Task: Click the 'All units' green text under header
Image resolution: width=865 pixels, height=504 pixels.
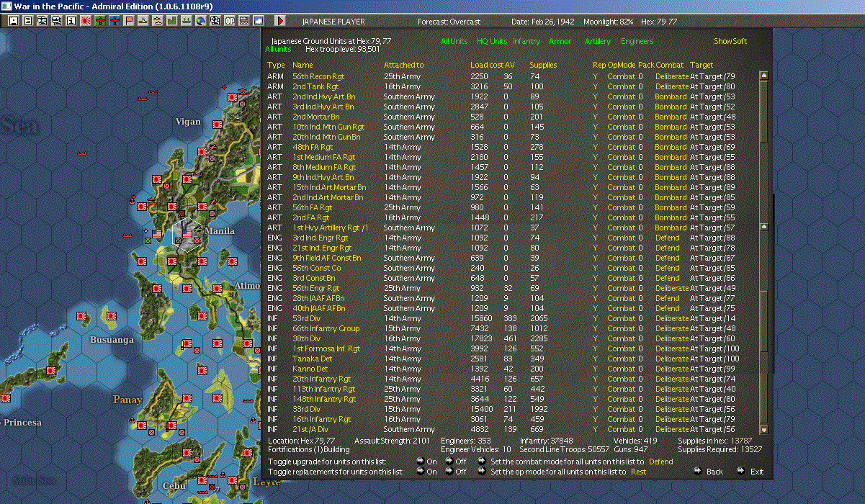Action: click(x=278, y=49)
